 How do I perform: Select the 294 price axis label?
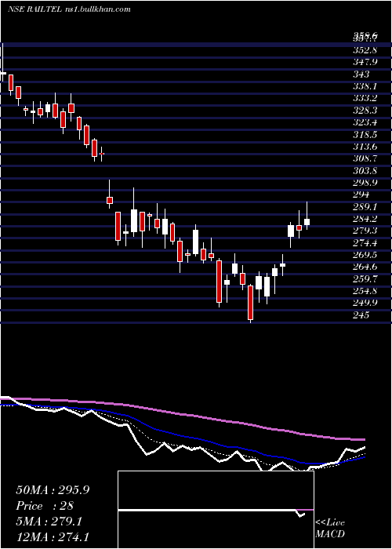pos(361,195)
